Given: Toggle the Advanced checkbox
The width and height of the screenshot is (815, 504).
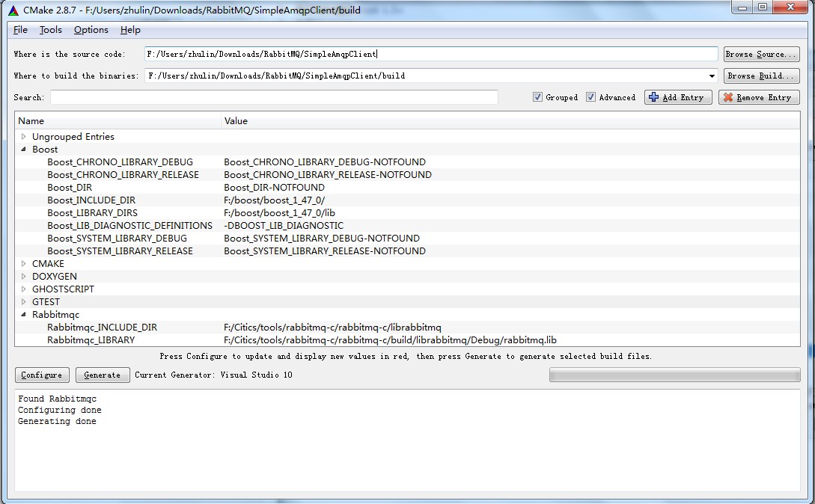Looking at the screenshot, I should (590, 97).
